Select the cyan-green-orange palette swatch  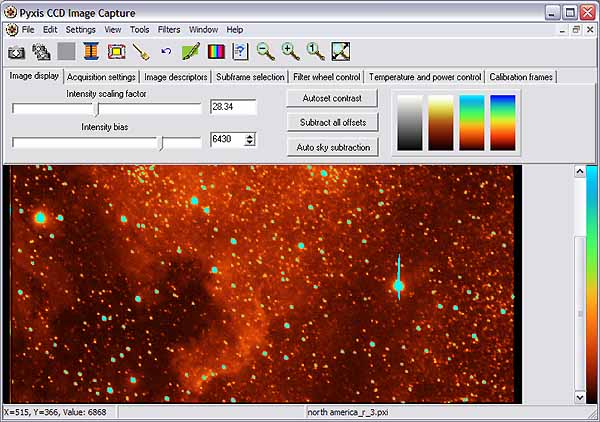[x=472, y=122]
